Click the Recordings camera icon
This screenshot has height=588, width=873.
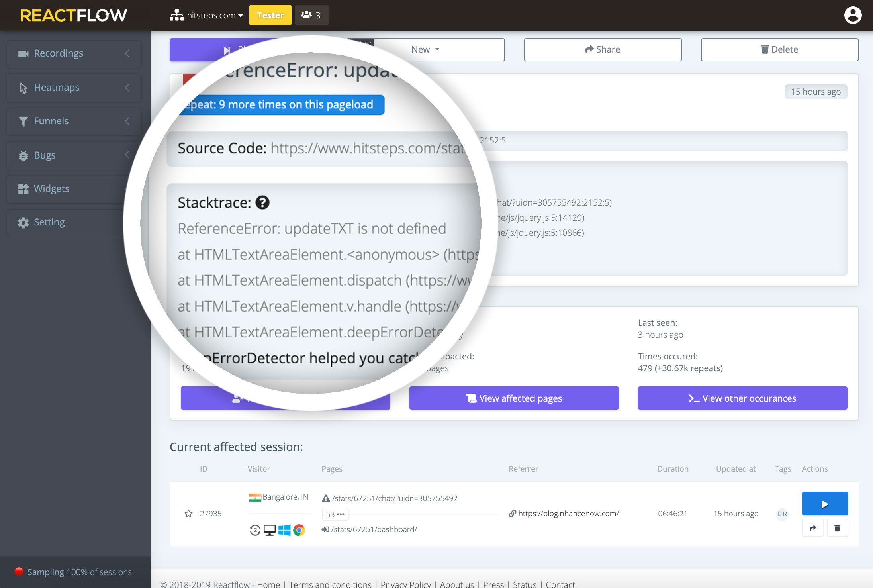point(23,53)
